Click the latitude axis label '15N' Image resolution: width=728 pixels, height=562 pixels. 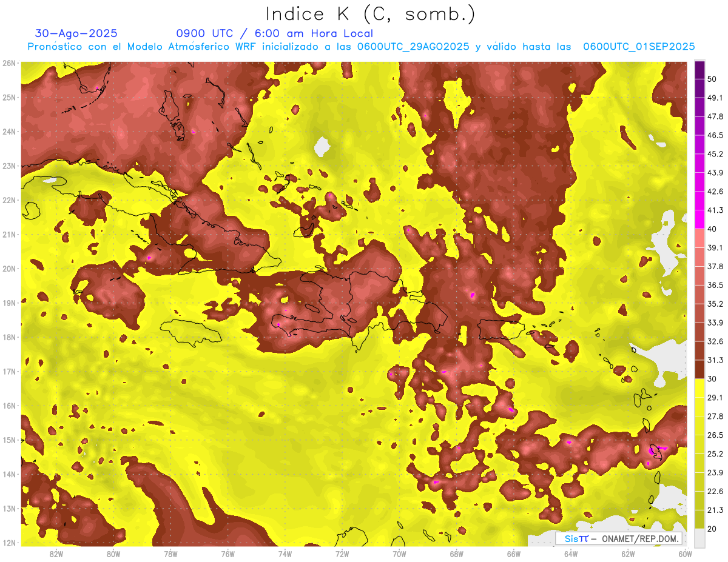pos(9,440)
